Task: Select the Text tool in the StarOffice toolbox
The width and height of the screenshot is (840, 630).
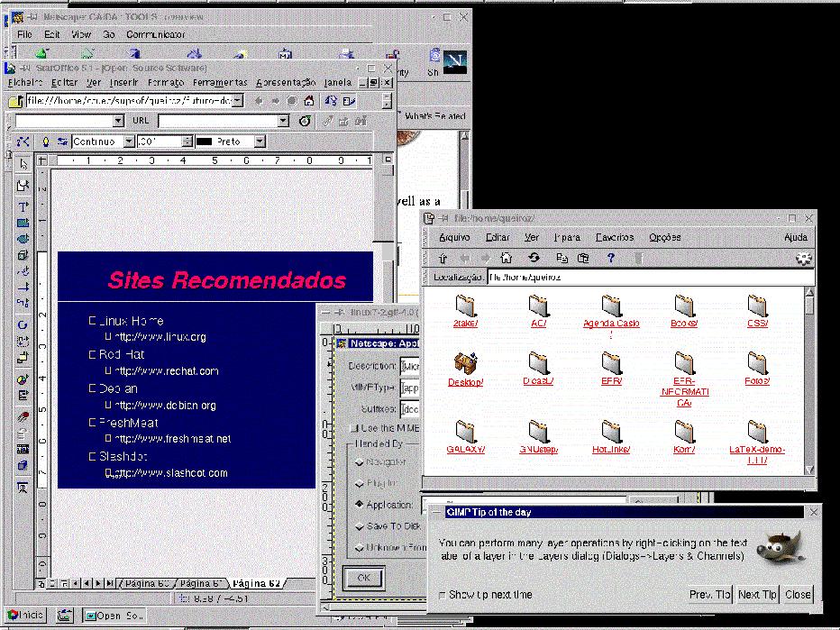Action: pyautogui.click(x=23, y=206)
